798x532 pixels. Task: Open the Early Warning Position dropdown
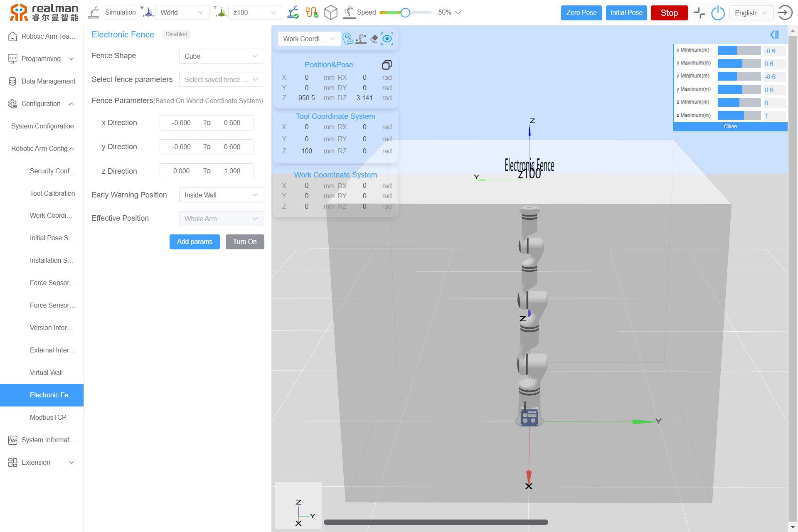click(x=221, y=195)
